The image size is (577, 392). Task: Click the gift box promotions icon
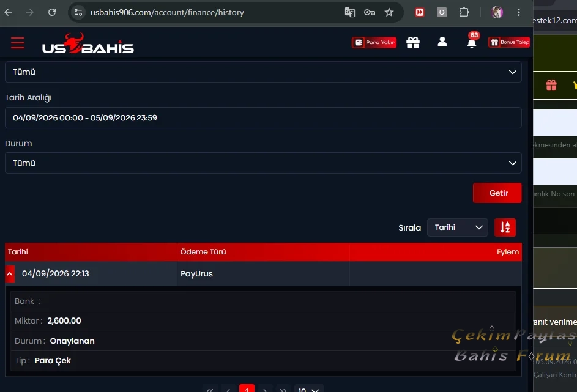click(x=413, y=43)
